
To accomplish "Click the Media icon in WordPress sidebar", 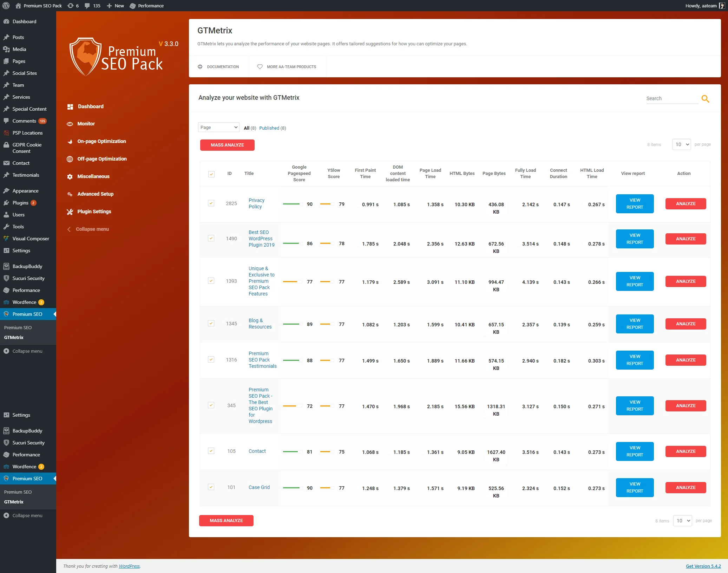I will 6,49.
